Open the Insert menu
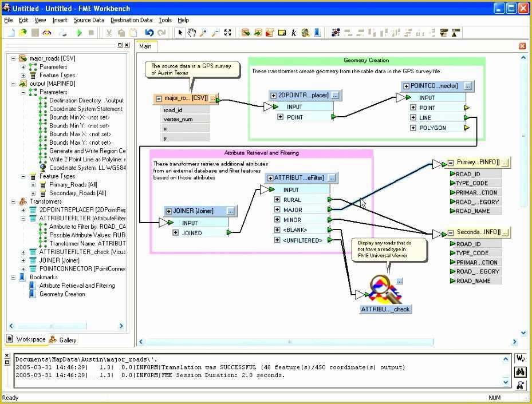This screenshot has width=532, height=404. [x=60, y=21]
